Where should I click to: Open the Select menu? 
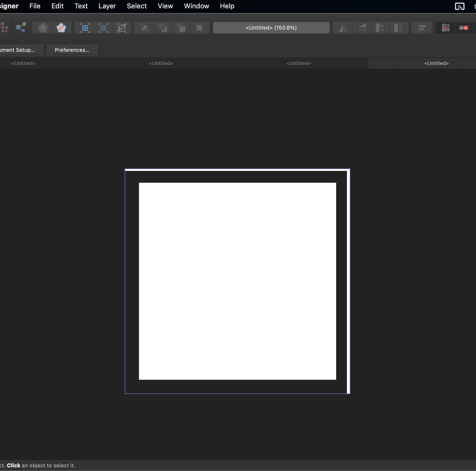137,6
